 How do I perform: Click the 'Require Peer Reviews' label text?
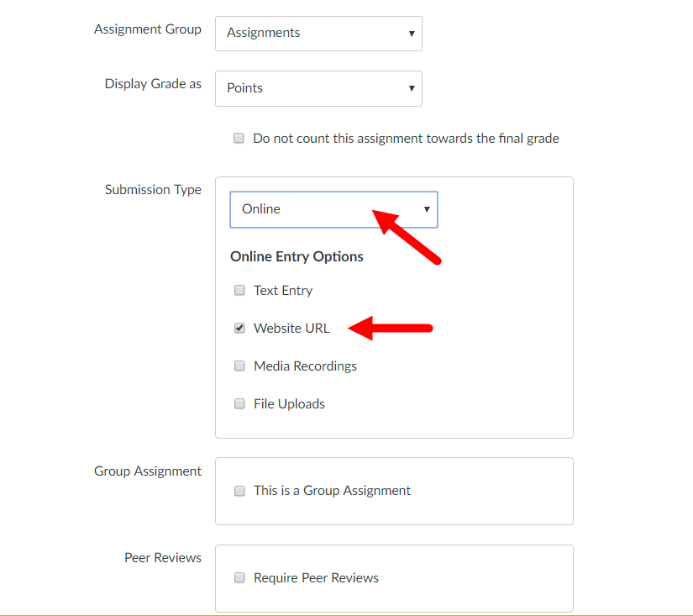click(316, 578)
